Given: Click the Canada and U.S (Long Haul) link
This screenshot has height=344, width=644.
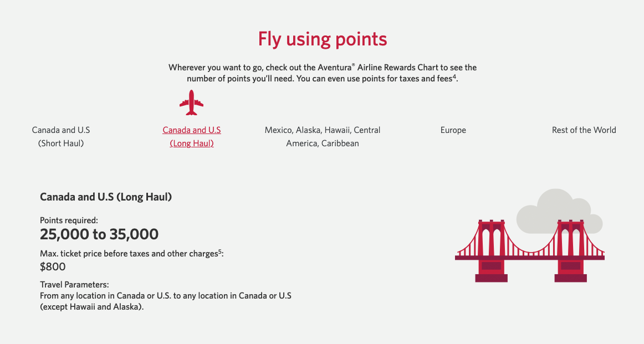Looking at the screenshot, I should pos(192,136).
